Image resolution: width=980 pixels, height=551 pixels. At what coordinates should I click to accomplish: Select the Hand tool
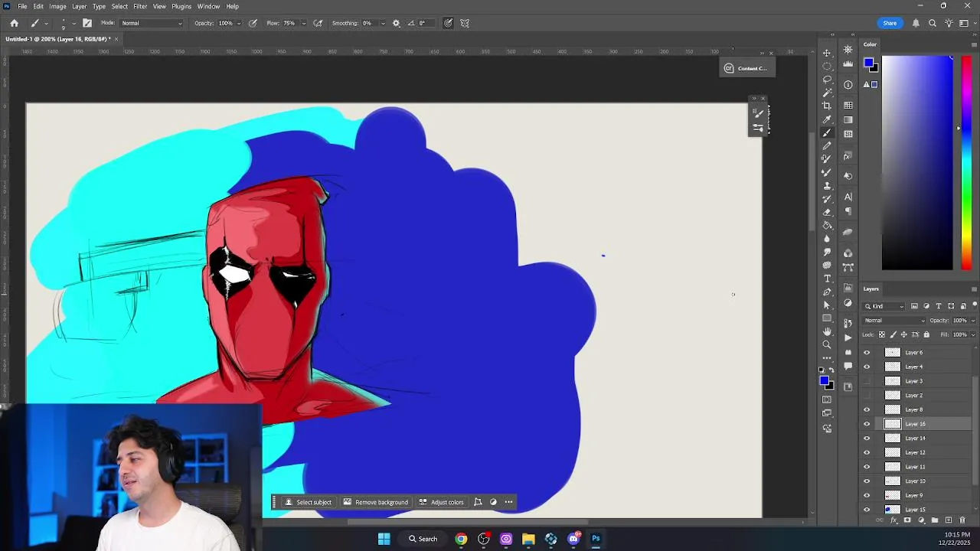(827, 331)
